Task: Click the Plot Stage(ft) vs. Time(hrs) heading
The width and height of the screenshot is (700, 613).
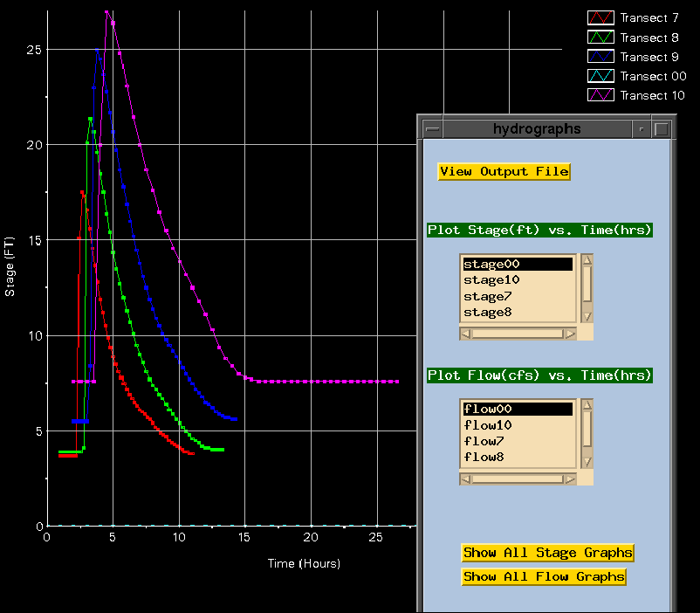Action: [x=539, y=231]
